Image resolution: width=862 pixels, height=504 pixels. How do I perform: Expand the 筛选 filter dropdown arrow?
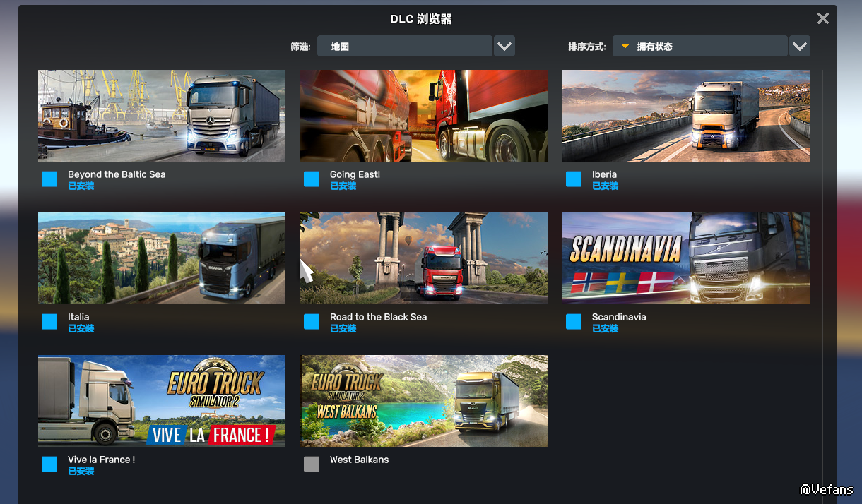pos(504,46)
